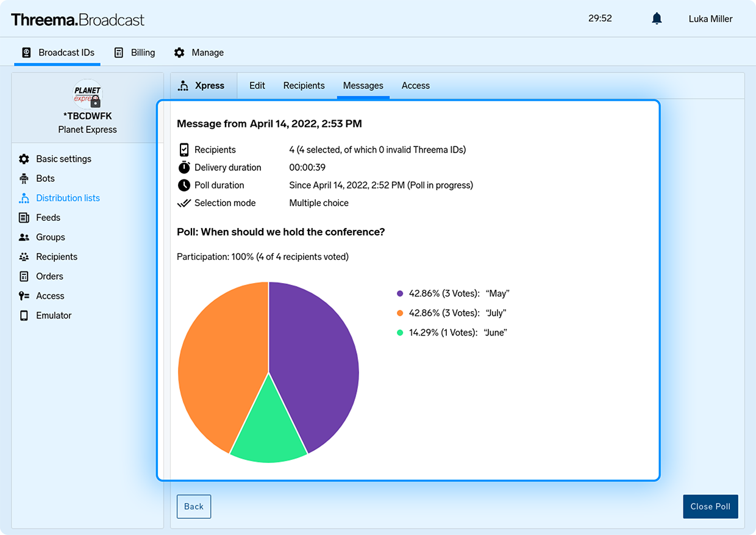The image size is (756, 535).
Task: Click the Planet Express name under the avatar
Action: 88,129
